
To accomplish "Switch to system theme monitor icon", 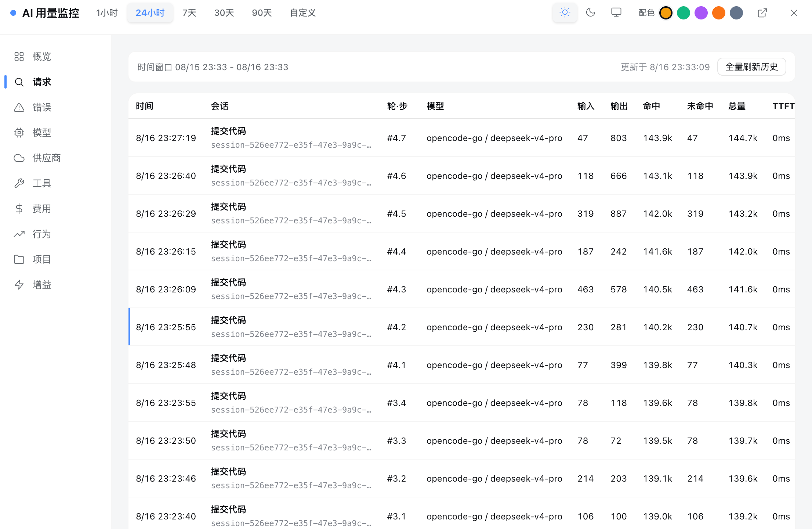I will point(616,13).
